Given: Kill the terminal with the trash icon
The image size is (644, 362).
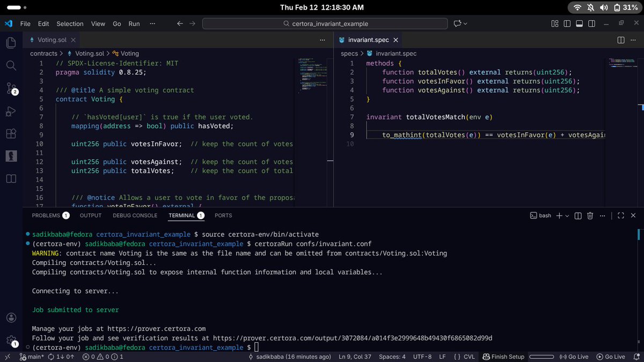Looking at the screenshot, I should pyautogui.click(x=590, y=216).
